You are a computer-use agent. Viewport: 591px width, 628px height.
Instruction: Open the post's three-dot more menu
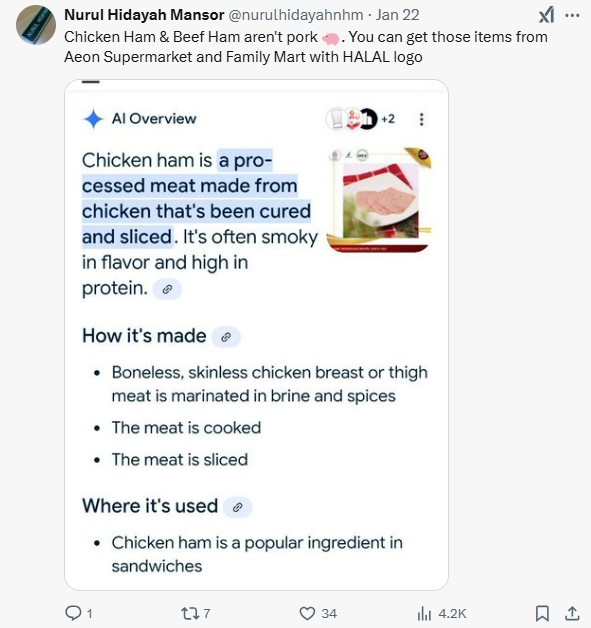point(572,15)
